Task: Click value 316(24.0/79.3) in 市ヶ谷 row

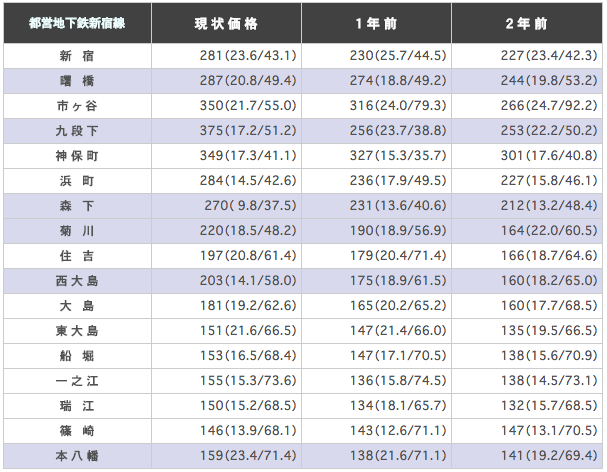Action: (398, 106)
